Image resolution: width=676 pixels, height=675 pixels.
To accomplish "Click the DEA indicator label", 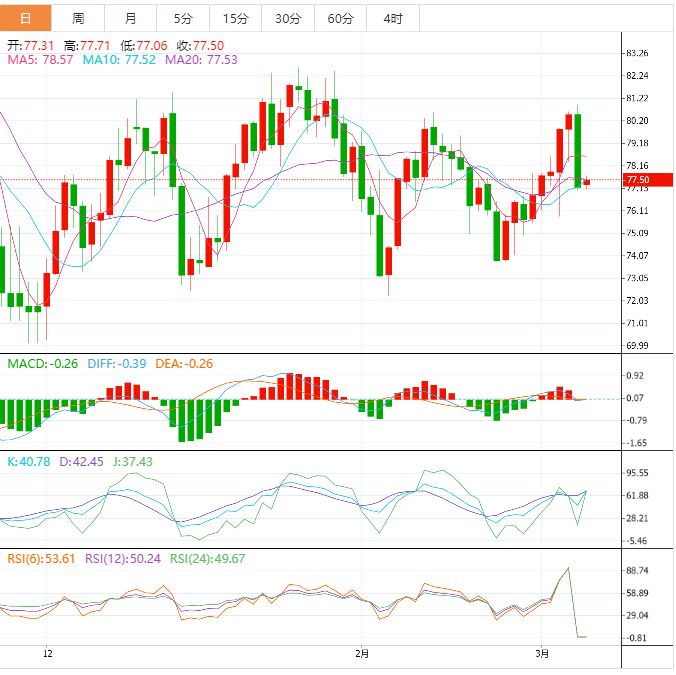I will (x=184, y=364).
